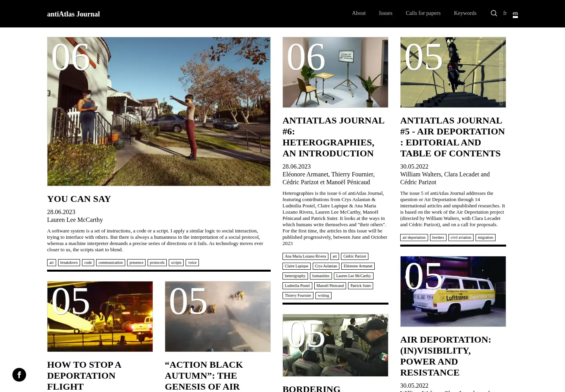Image resolution: width=565 pixels, height=392 pixels.
Task: Open the You Can Say article image
Action: 159,111
